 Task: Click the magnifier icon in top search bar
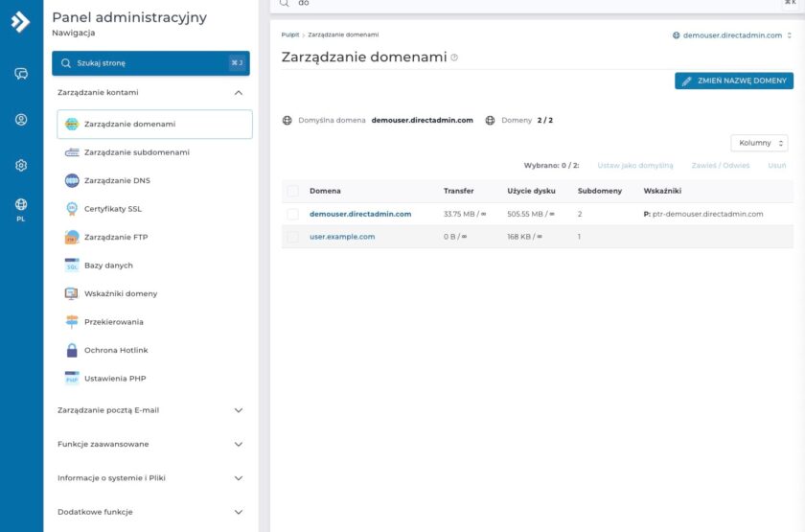(x=285, y=3)
